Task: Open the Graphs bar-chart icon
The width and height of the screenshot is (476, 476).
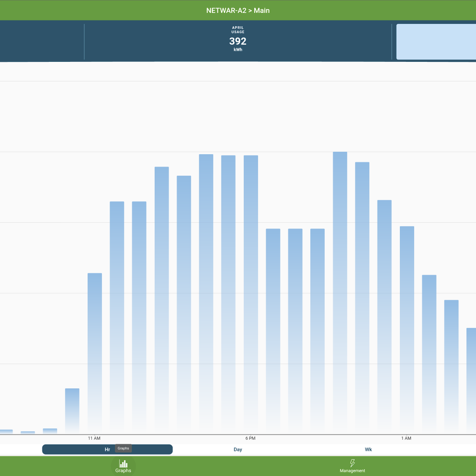Action: [123, 464]
